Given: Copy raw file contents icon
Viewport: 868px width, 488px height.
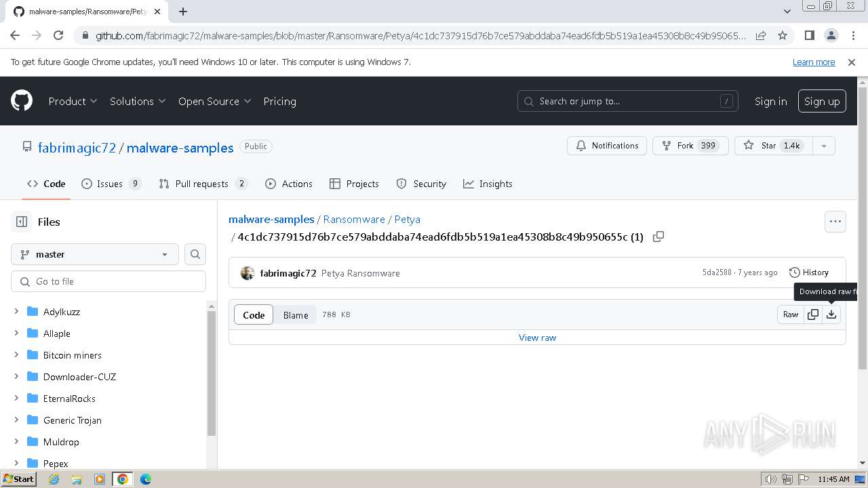Looking at the screenshot, I should click(x=813, y=314).
